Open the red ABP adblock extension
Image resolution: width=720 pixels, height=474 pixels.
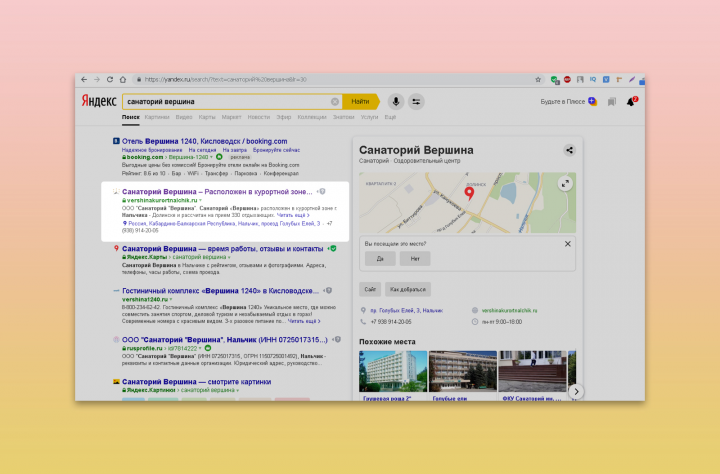point(567,79)
